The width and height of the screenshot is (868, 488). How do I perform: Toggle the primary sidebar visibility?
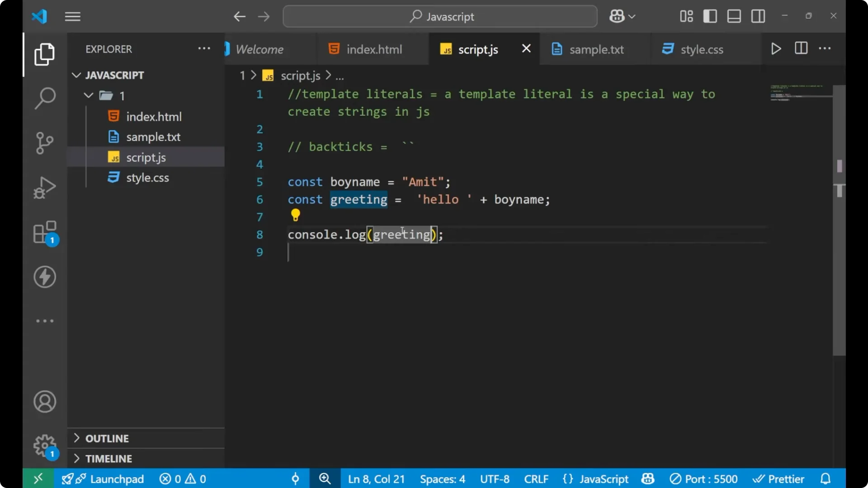click(710, 16)
